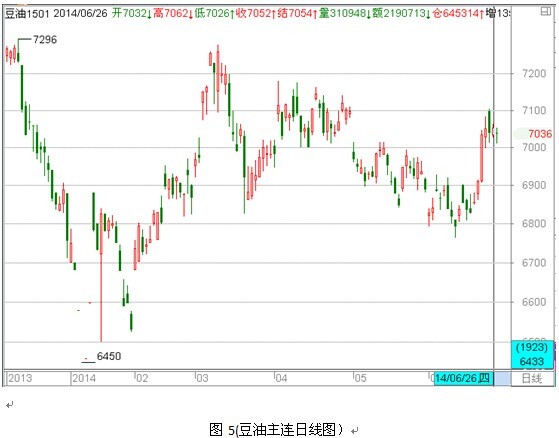Click the 仓645314 open interest value
The width and height of the screenshot is (559, 438).
pos(458,14)
